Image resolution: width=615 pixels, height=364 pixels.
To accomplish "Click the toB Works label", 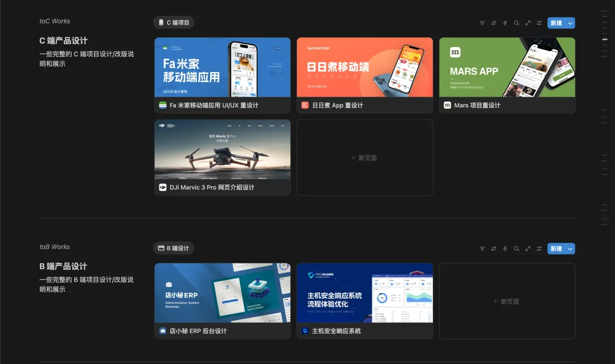I will click(x=55, y=247).
